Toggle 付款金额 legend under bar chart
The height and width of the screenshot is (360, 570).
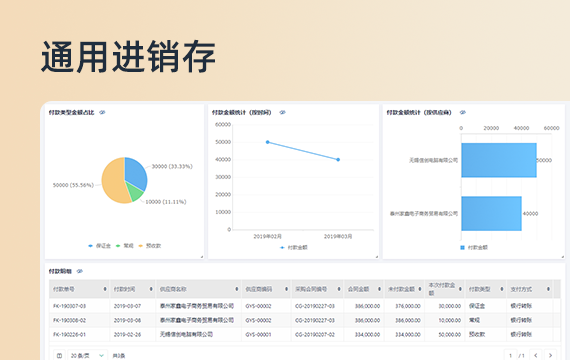474,248
